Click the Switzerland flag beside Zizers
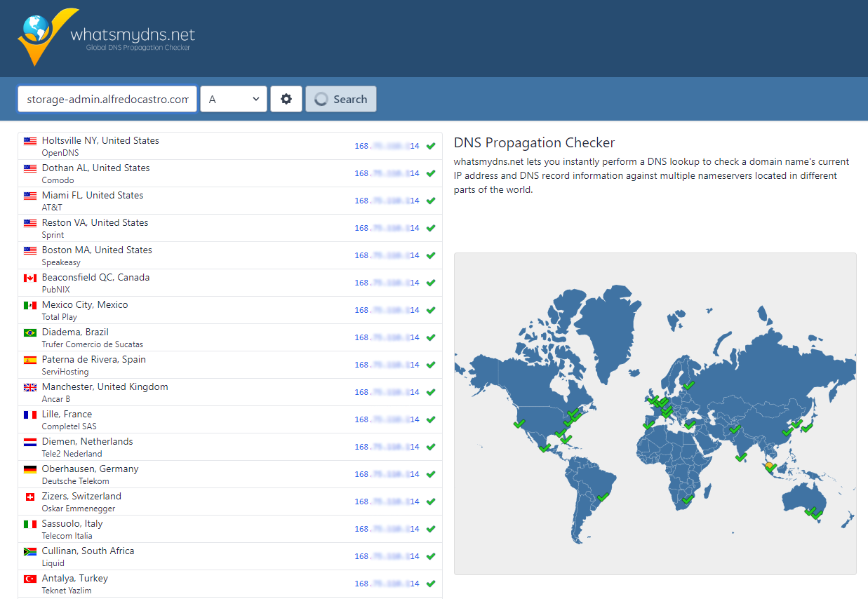The height and width of the screenshot is (599, 868). tap(30, 497)
